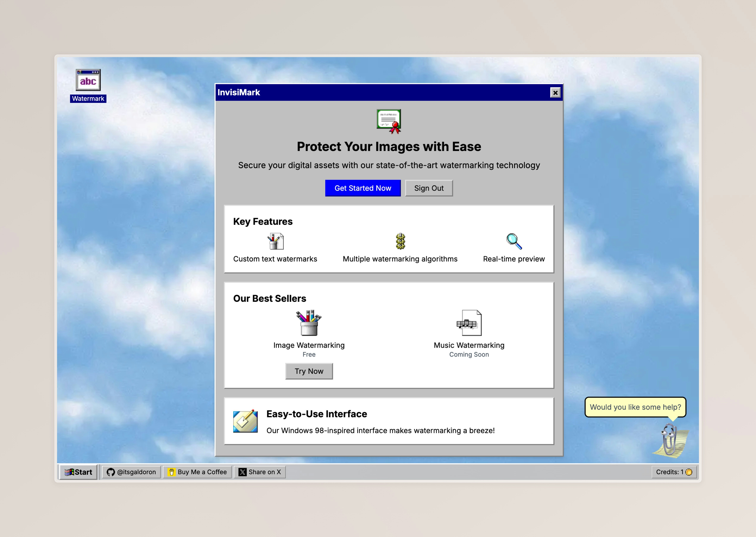Click the 'Would you like some help?' bubble
This screenshot has height=537, width=756.
635,407
